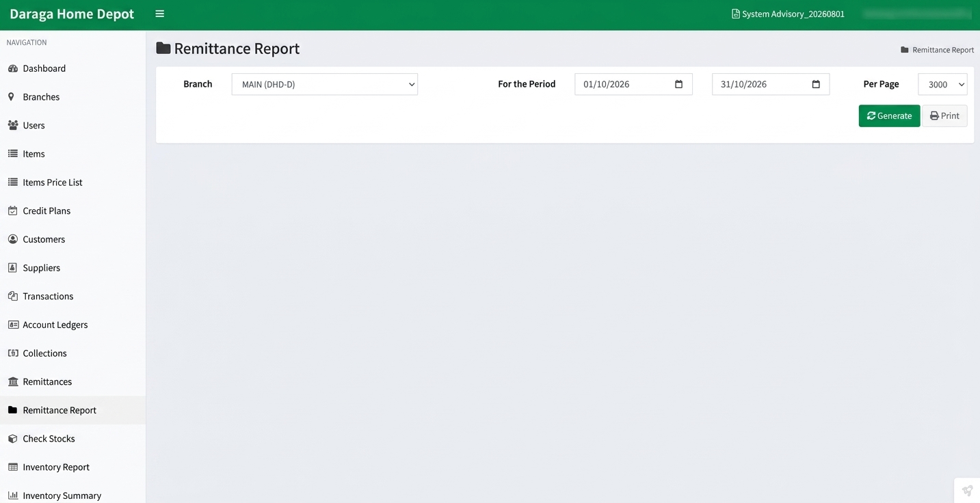The width and height of the screenshot is (980, 503).
Task: Click the Account Ledgers card icon
Action: 13,325
